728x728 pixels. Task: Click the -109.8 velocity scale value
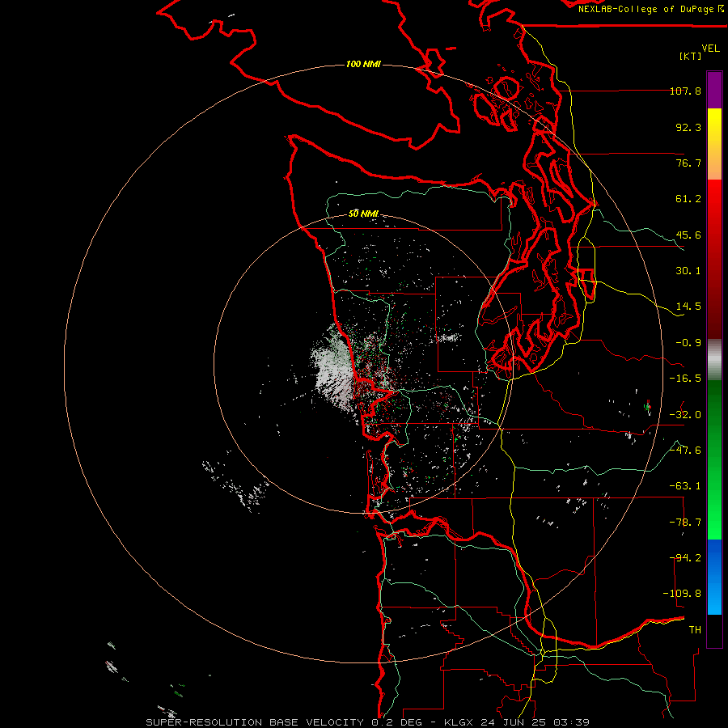click(682, 594)
